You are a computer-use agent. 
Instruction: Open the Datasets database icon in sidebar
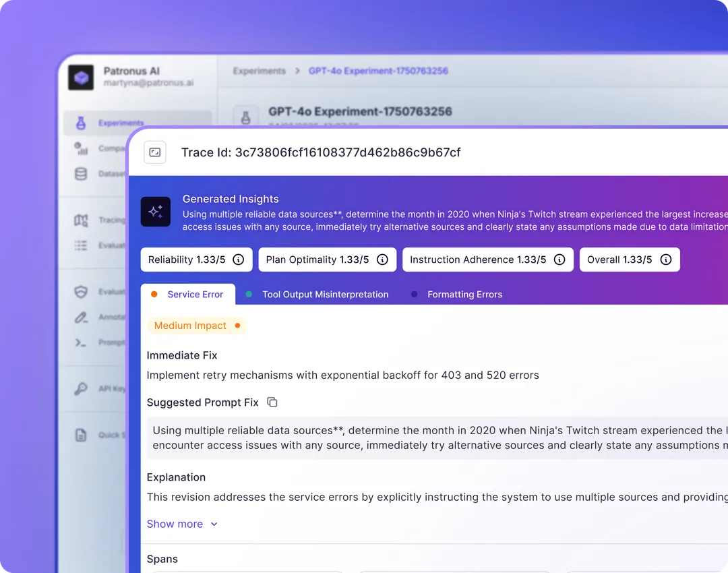point(81,174)
